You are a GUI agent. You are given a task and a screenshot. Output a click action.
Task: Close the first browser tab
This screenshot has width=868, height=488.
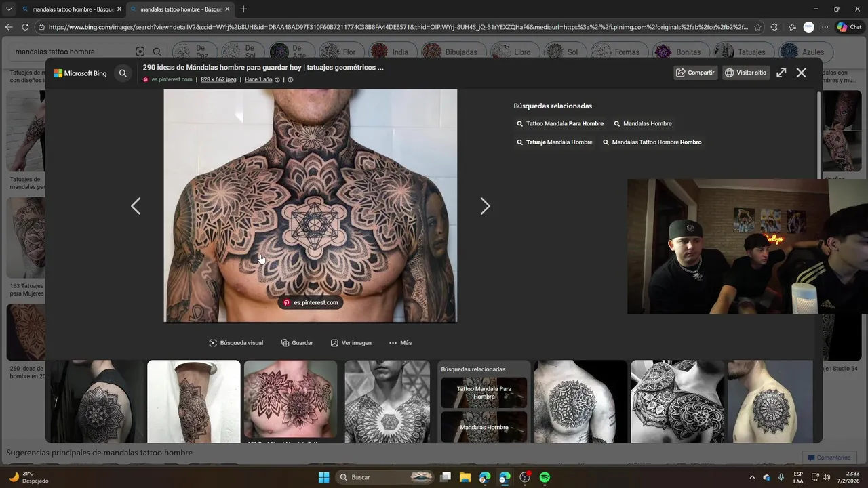(x=119, y=9)
